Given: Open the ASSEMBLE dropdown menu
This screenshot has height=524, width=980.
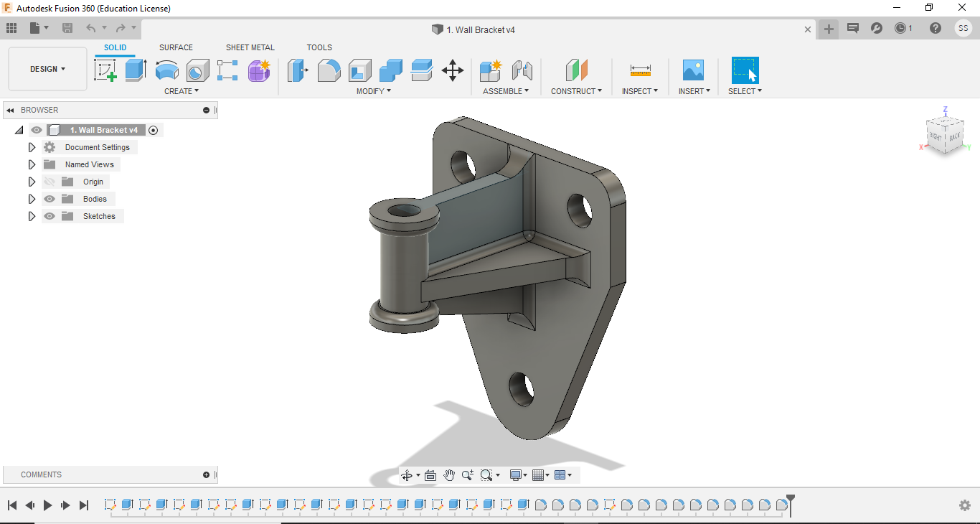Looking at the screenshot, I should click(x=506, y=91).
